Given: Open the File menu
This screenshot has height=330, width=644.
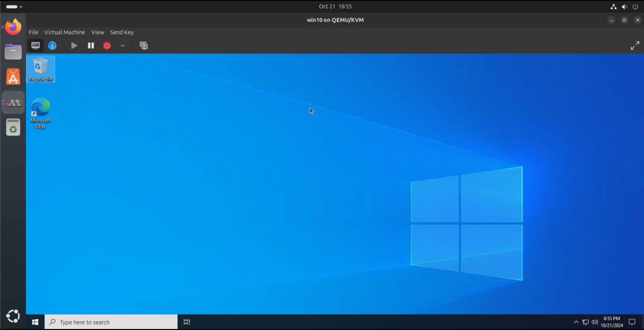Looking at the screenshot, I should click(x=34, y=32).
